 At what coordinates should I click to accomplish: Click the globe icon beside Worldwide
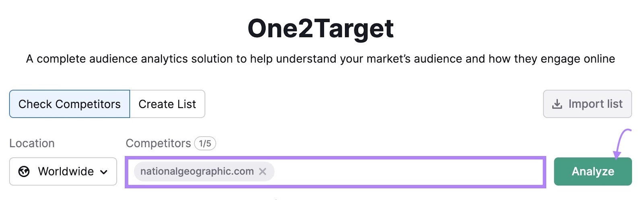(x=24, y=172)
